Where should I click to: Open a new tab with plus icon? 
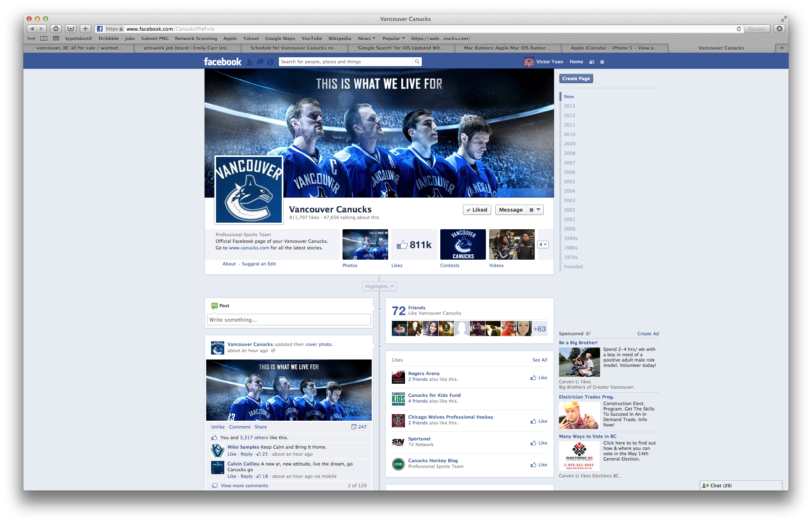tap(782, 48)
